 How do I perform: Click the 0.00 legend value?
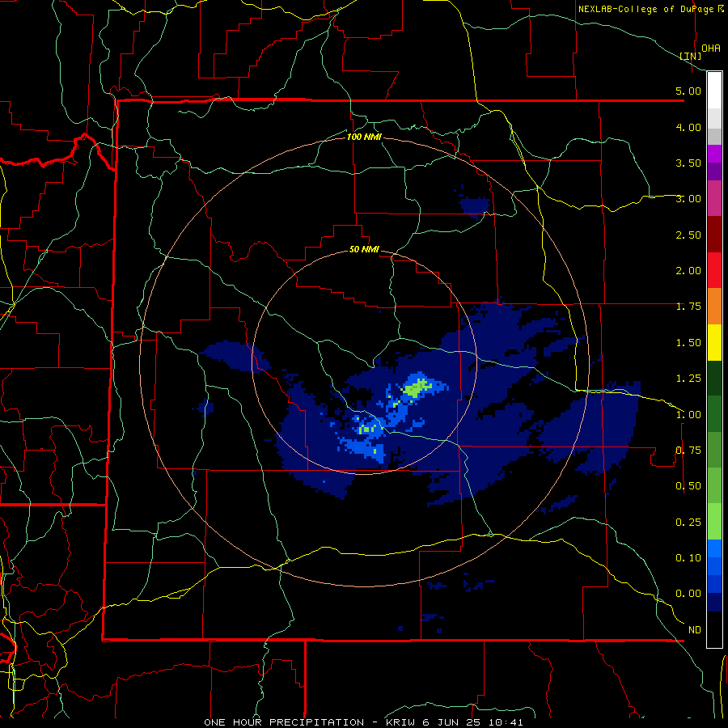[x=688, y=594]
